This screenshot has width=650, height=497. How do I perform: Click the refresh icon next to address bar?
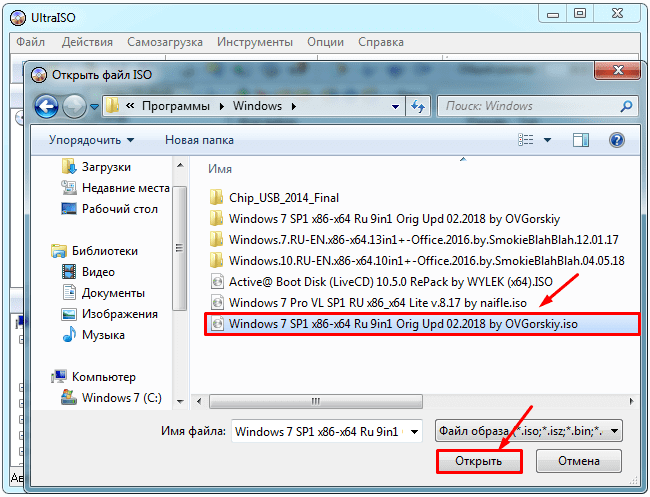coord(418,107)
